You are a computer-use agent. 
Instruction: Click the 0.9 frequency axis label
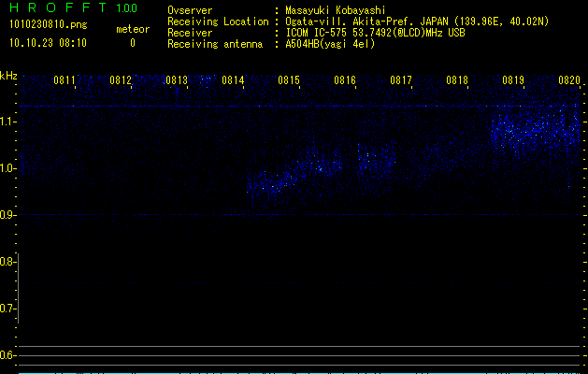tap(7, 215)
